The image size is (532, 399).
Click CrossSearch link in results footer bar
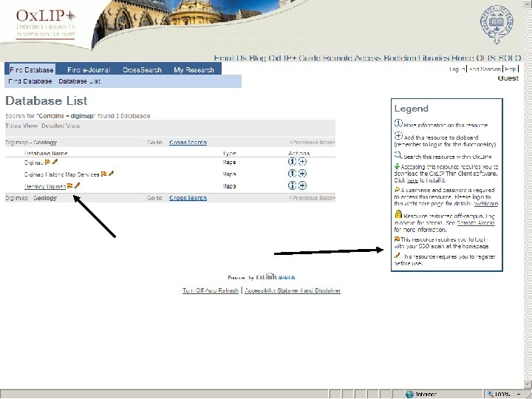point(188,198)
